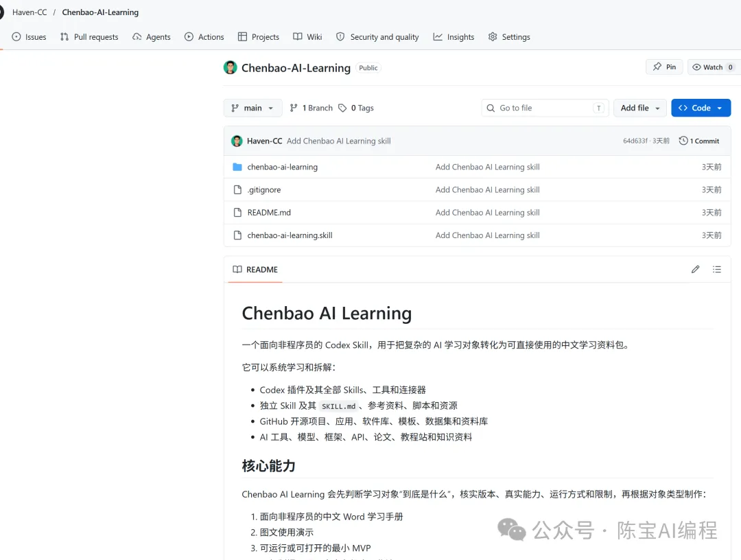This screenshot has height=560, width=741.
Task: Open the Wiki tab
Action: pyautogui.click(x=307, y=37)
